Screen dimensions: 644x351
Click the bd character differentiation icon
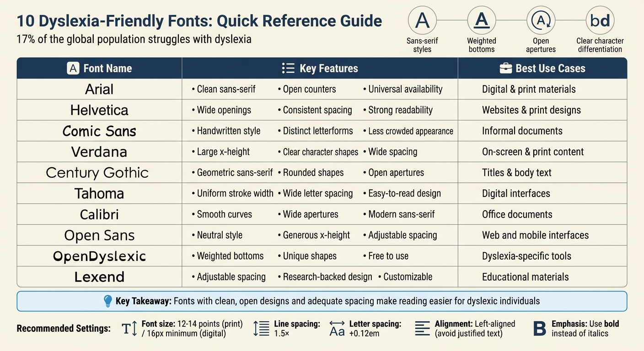click(600, 20)
